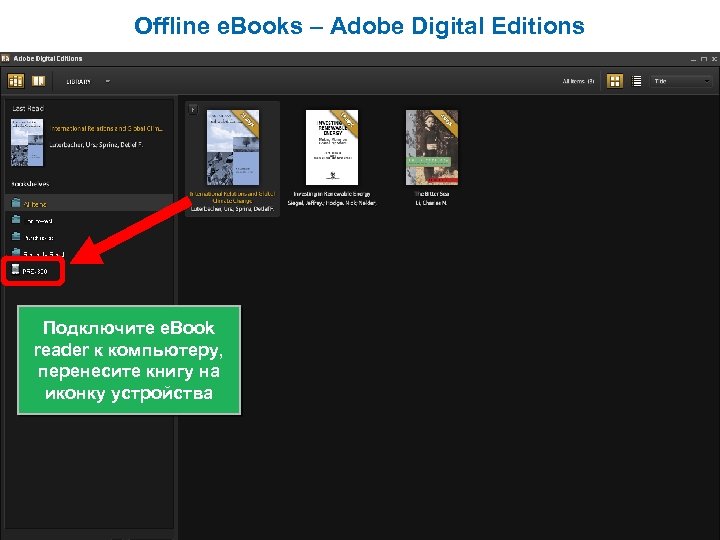The image size is (720, 540).
Task: Open item options arrow on first book
Action: pyautogui.click(x=193, y=109)
